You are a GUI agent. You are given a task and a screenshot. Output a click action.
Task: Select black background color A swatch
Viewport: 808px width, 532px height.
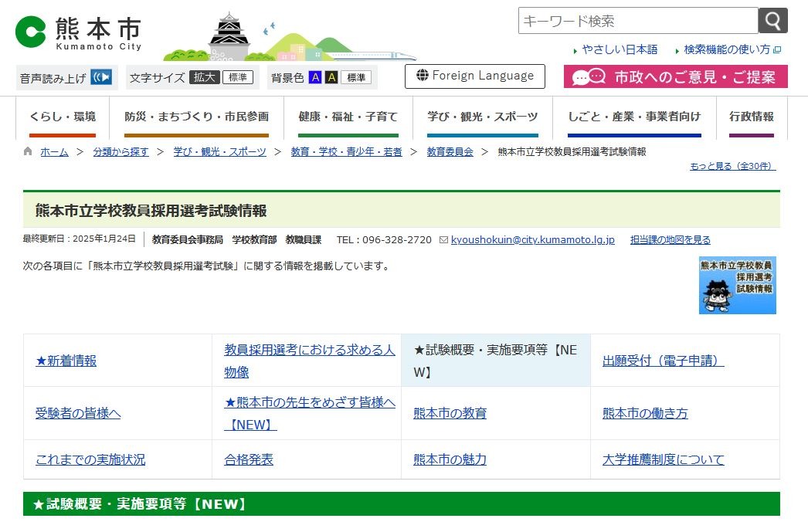(x=331, y=77)
